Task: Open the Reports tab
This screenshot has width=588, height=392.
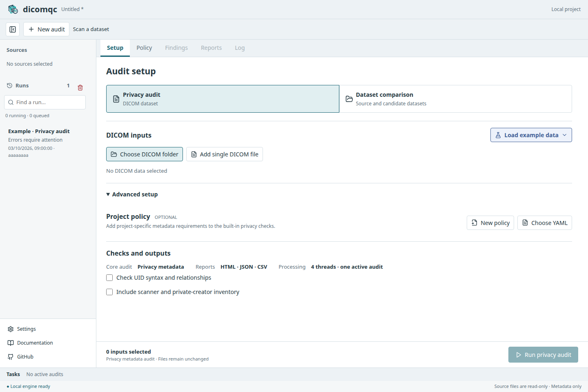Action: coord(211,48)
